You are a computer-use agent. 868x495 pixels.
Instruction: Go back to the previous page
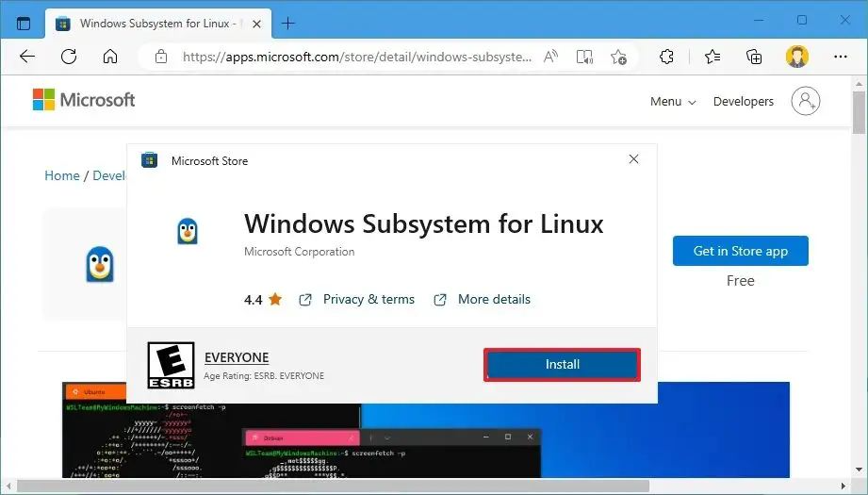click(27, 57)
